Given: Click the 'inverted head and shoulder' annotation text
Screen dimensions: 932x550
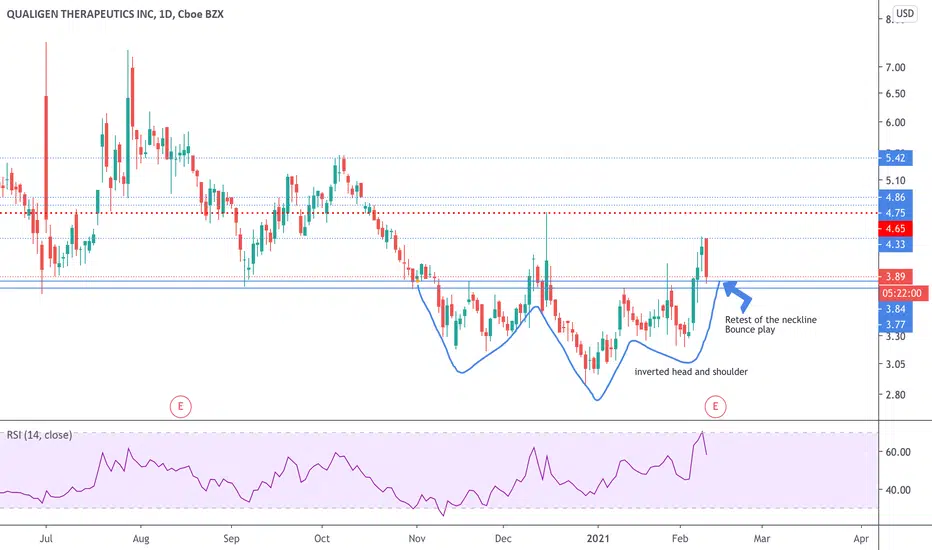Looking at the screenshot, I should pyautogui.click(x=691, y=372).
